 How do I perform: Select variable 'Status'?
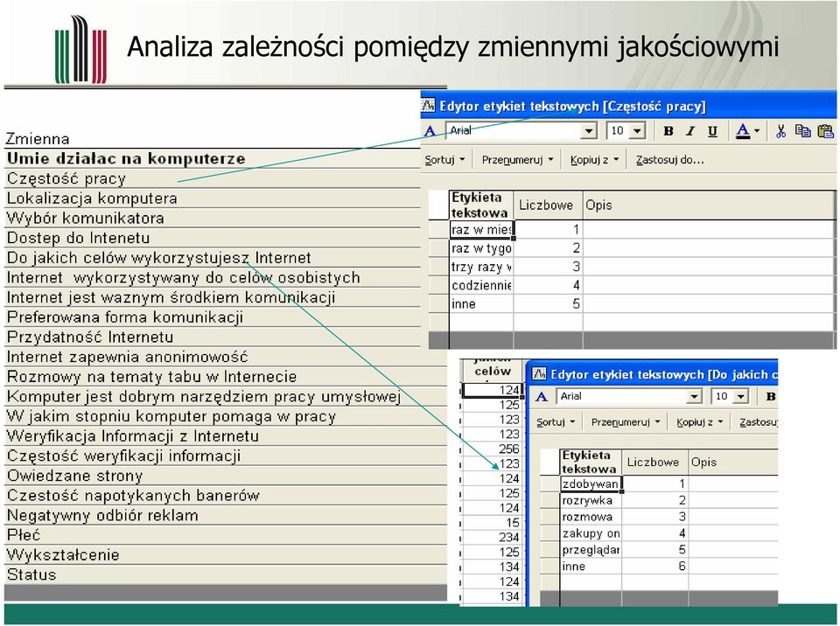click(x=226, y=574)
